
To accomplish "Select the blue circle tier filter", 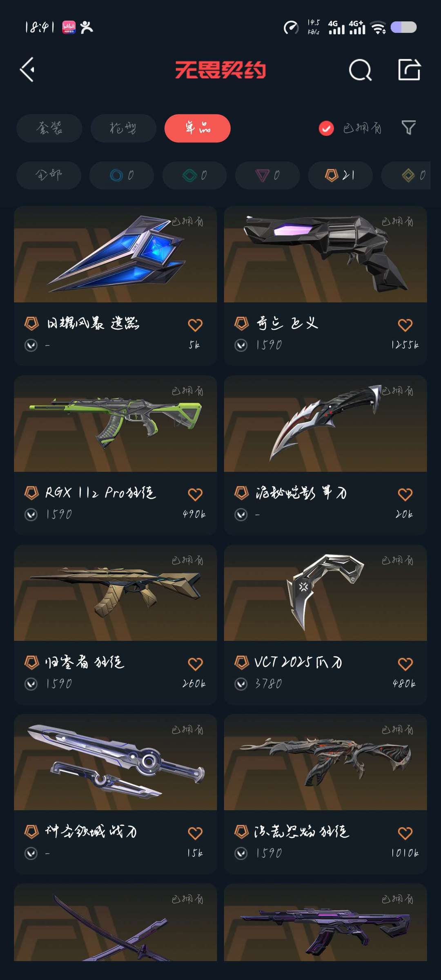I will click(x=122, y=175).
